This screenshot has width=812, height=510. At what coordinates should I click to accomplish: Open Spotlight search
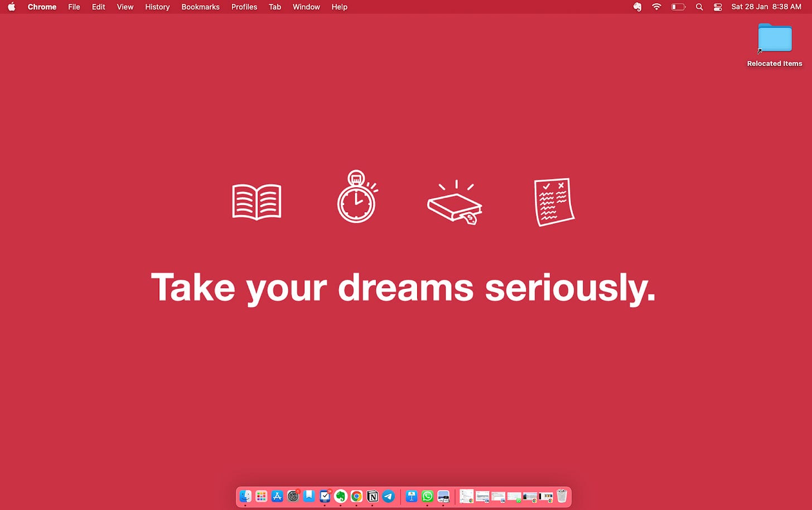pyautogui.click(x=699, y=7)
